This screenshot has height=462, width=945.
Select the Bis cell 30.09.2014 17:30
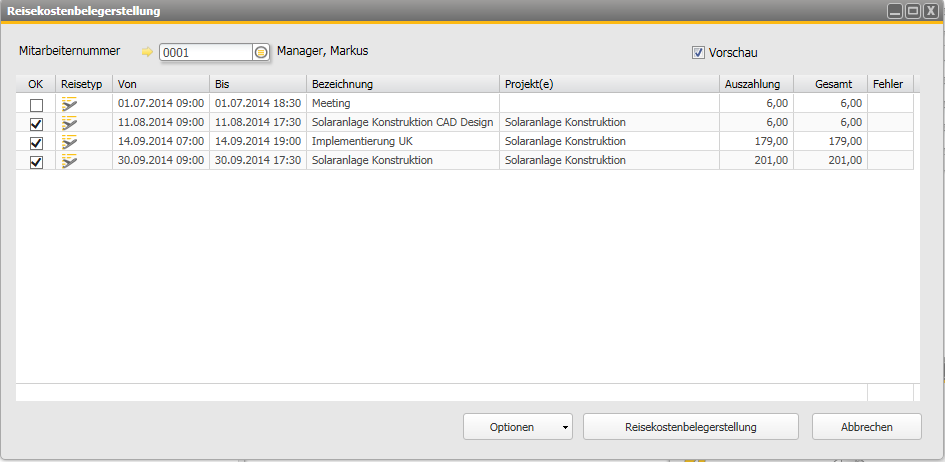[258, 161]
